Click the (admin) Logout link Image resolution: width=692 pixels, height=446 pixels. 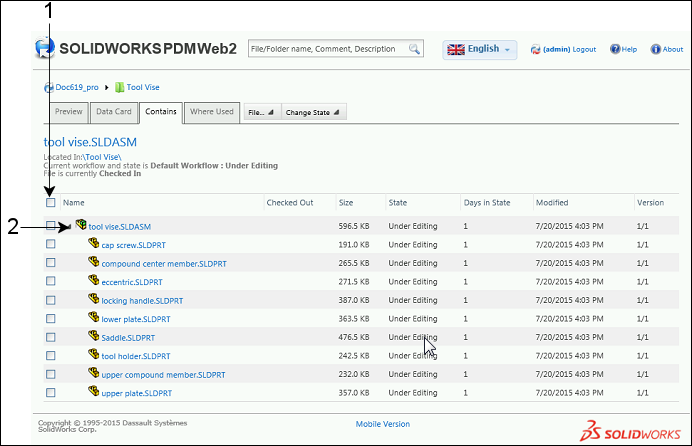[x=569, y=49]
